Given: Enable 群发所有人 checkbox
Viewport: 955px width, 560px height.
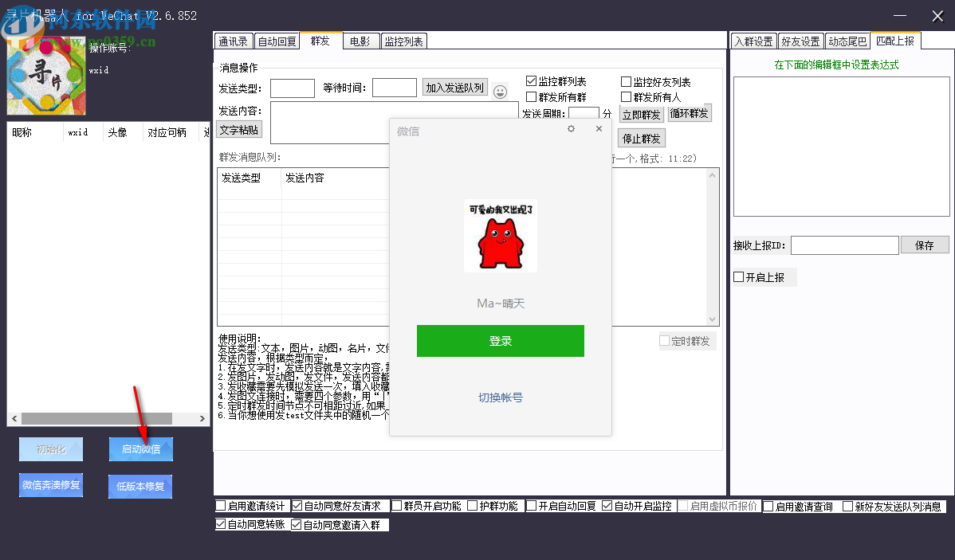Looking at the screenshot, I should pos(626,96).
